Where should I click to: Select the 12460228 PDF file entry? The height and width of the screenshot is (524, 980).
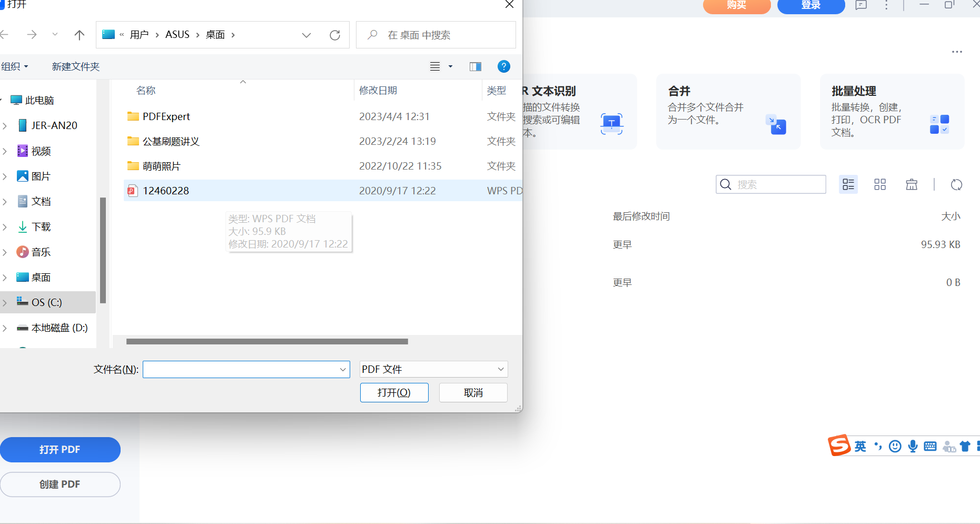[x=166, y=190]
